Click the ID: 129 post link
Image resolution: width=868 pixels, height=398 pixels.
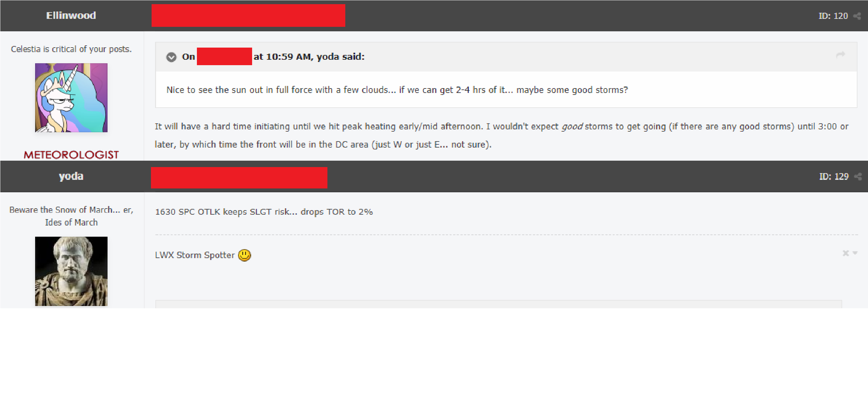(834, 176)
